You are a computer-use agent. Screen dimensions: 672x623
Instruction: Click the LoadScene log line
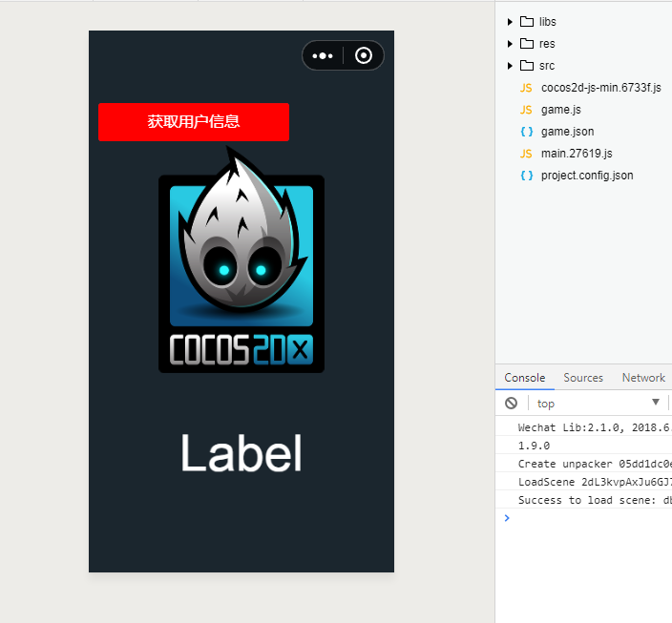(x=584, y=482)
